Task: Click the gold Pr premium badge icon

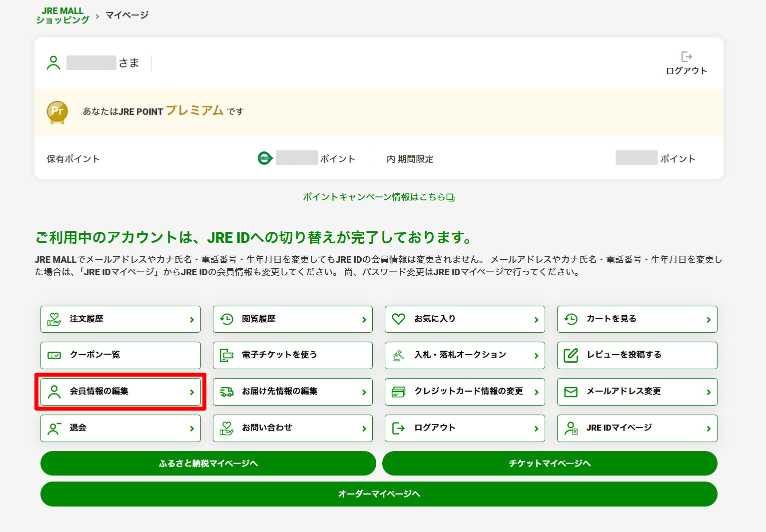Action: [x=57, y=112]
